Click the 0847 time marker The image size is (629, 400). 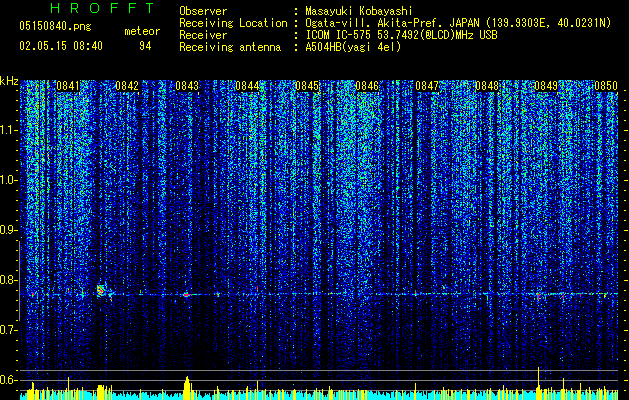(427, 86)
